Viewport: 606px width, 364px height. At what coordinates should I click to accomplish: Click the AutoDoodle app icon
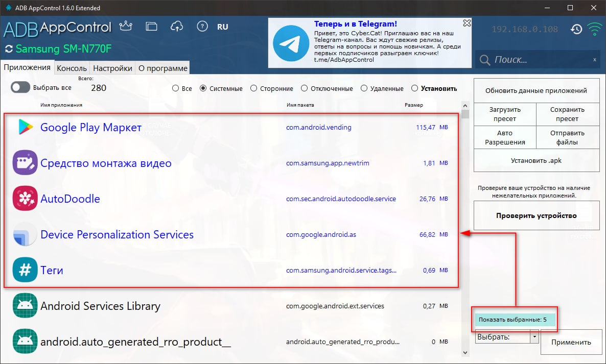25,199
